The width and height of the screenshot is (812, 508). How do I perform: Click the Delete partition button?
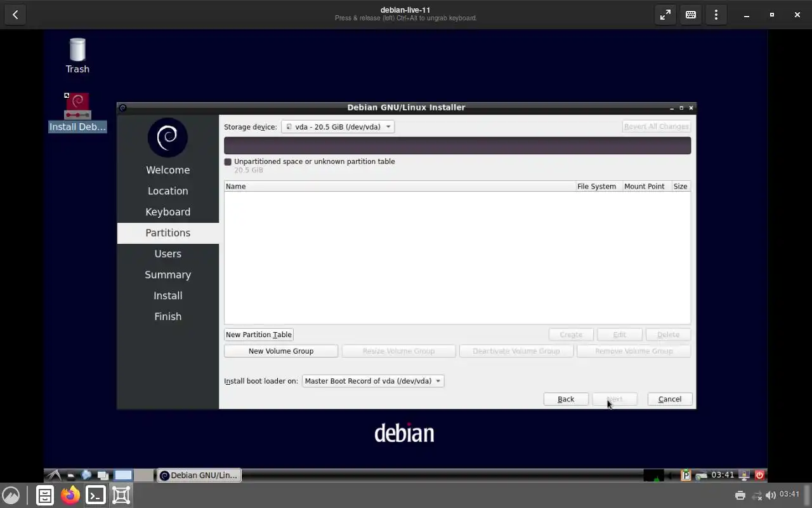tap(669, 335)
